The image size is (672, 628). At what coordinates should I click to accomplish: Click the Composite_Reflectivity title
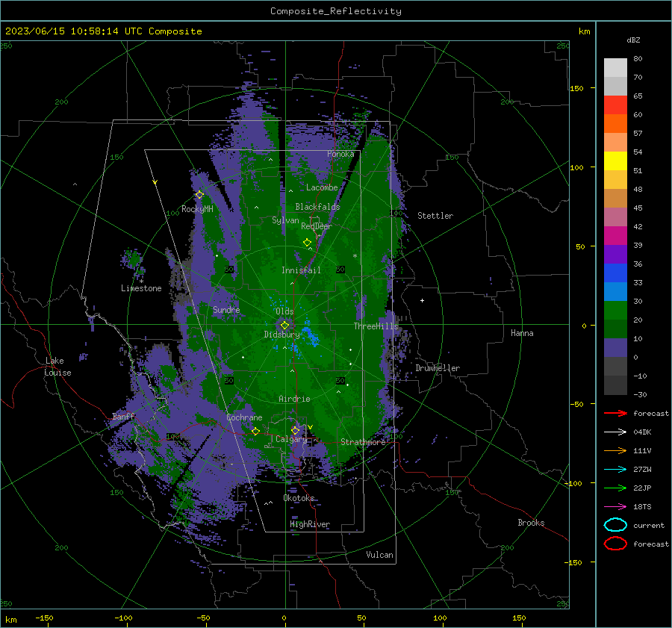tap(336, 11)
